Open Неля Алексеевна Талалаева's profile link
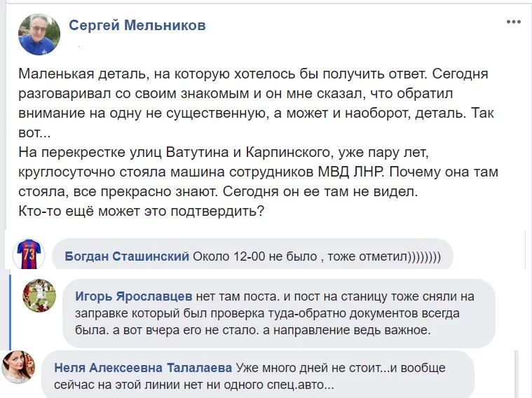Screen dimensions: 532x398 coord(143,368)
